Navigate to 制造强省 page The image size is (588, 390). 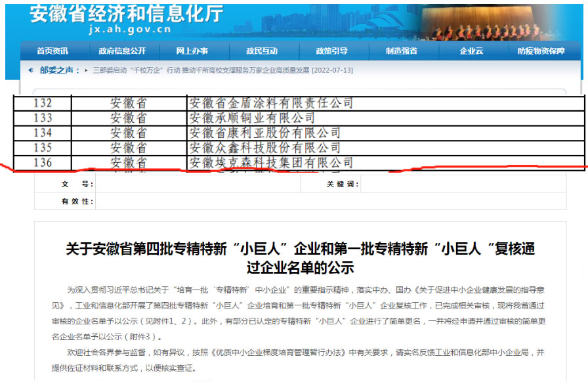tap(402, 51)
